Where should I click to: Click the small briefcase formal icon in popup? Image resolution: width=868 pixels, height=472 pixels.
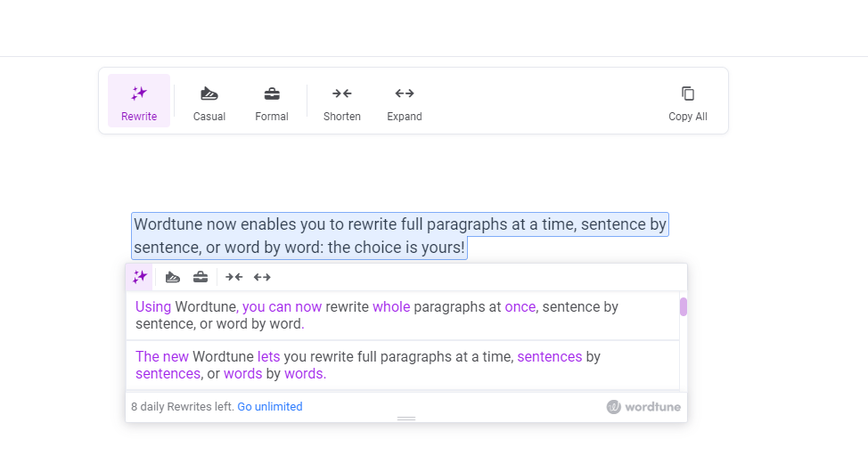[x=201, y=277]
